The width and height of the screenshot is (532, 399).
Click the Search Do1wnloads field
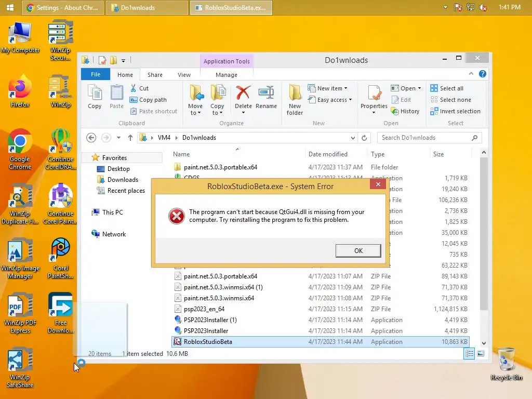(x=429, y=138)
